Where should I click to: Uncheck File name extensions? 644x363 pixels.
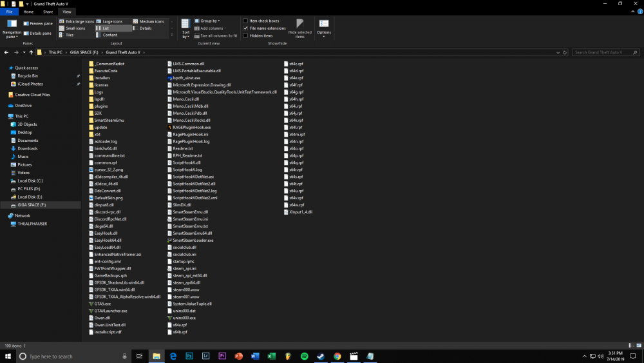(245, 28)
